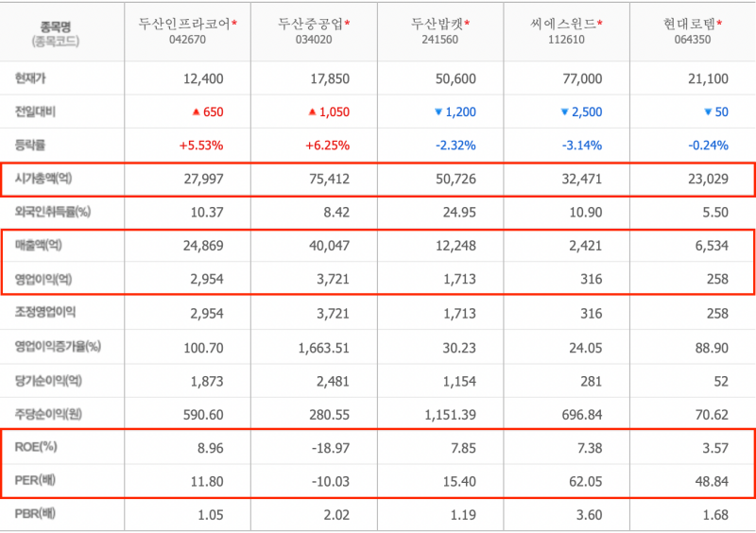The height and width of the screenshot is (533, 756).
Task: Open the 두산인프라코어 stock link
Action: pyautogui.click(x=184, y=24)
